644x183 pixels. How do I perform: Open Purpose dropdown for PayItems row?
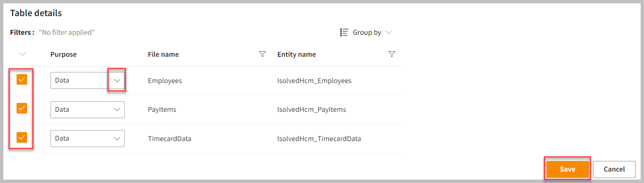(117, 109)
